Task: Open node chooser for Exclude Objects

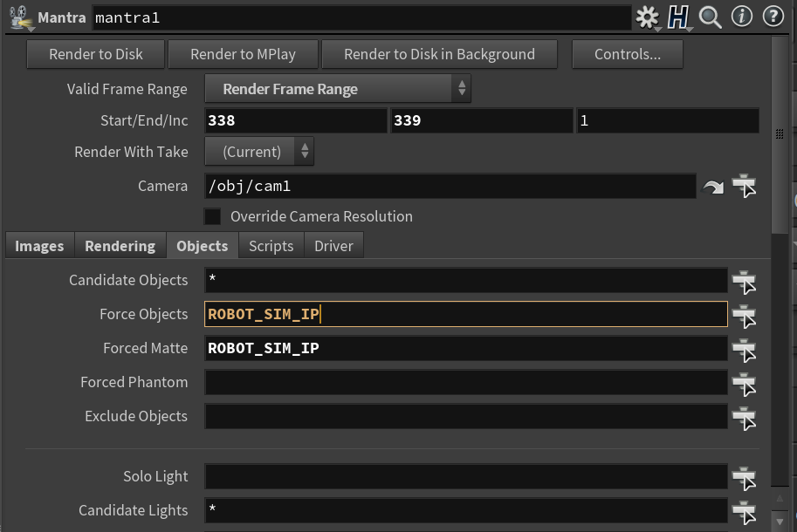Action: [x=744, y=419]
